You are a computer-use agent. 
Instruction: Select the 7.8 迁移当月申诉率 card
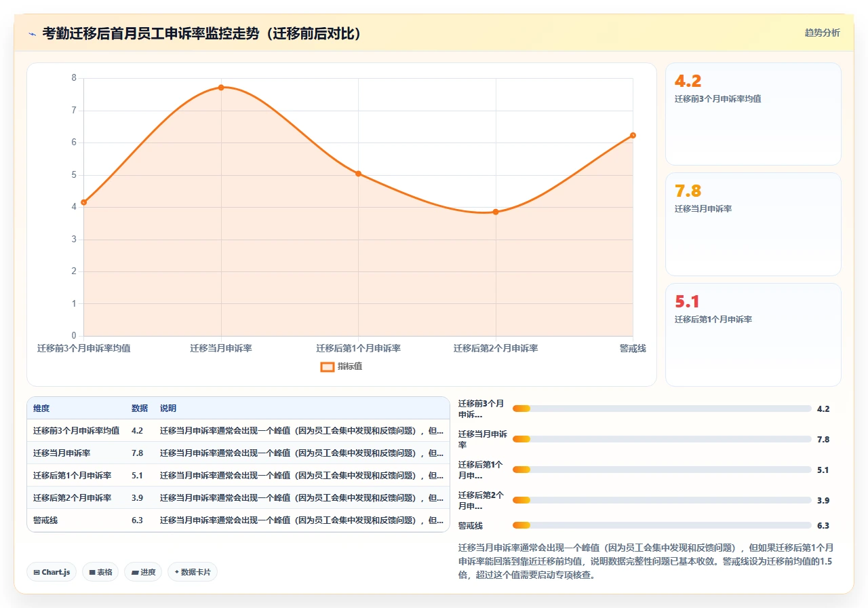[753, 224]
